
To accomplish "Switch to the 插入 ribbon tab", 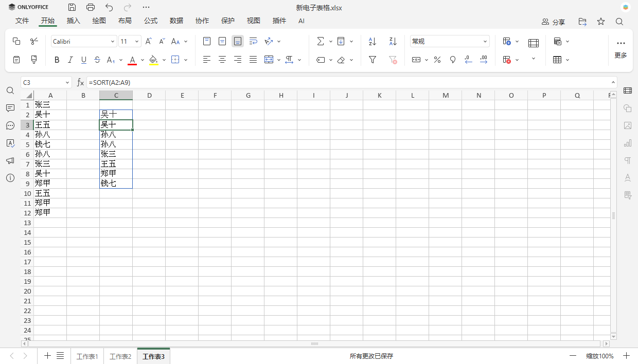I will pyautogui.click(x=73, y=21).
